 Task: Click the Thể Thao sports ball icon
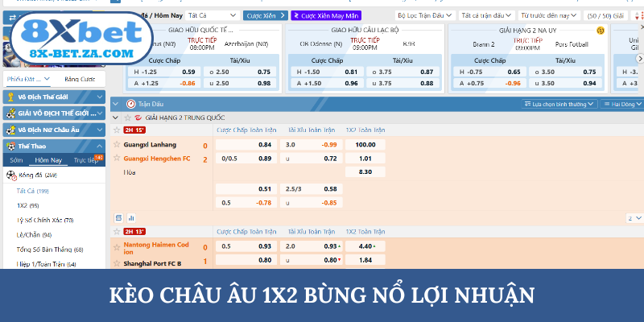[11, 147]
